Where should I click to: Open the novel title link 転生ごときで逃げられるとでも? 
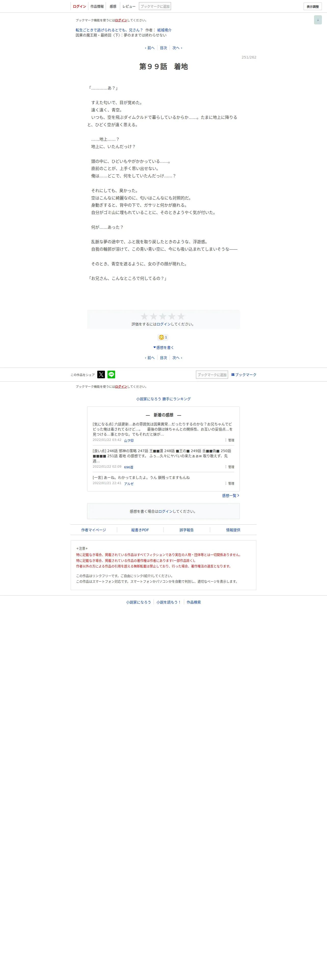[109, 30]
